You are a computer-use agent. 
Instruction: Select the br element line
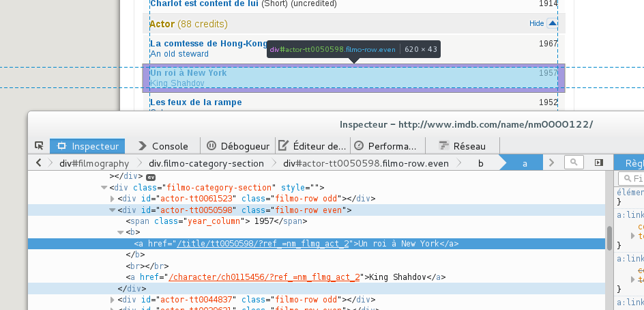147,266
